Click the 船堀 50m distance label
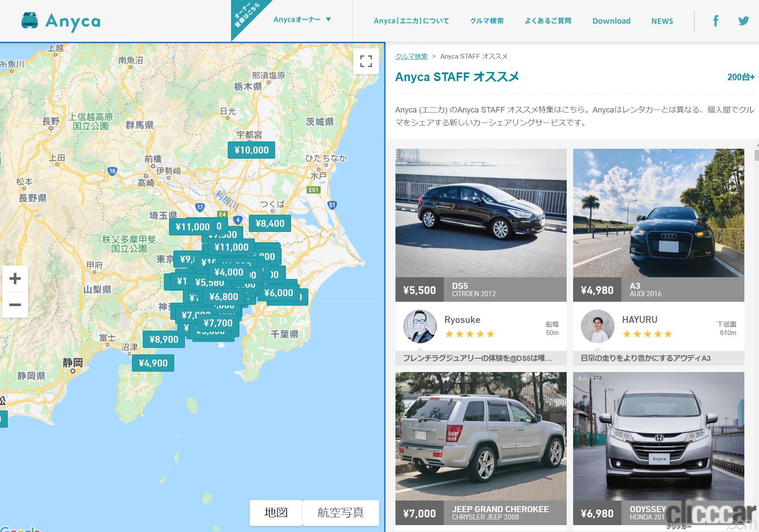Viewport: 759px width, 532px height. pyautogui.click(x=552, y=328)
